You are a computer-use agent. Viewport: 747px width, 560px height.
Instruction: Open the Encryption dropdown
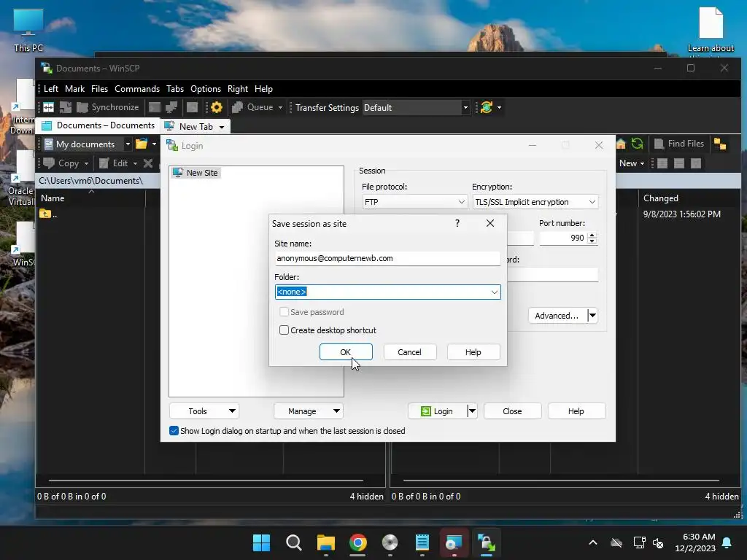click(535, 202)
